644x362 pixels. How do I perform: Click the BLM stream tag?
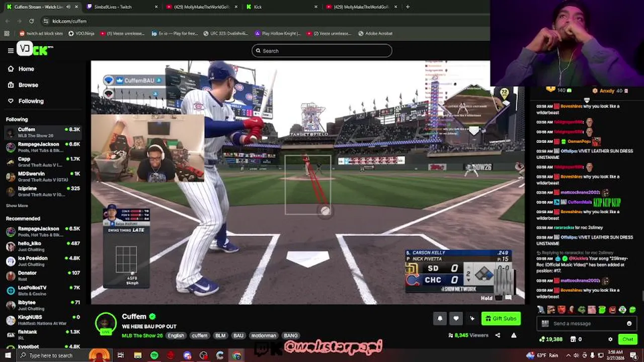(220, 335)
